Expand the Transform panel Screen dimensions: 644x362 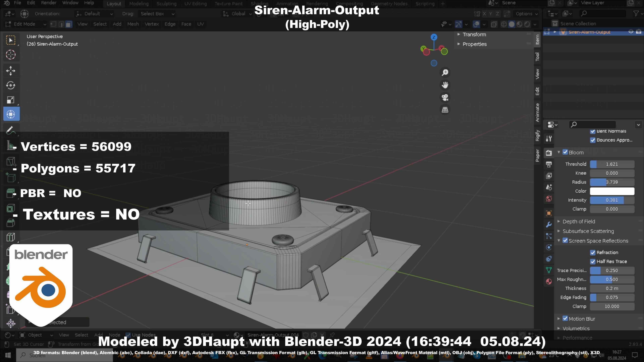tap(474, 35)
